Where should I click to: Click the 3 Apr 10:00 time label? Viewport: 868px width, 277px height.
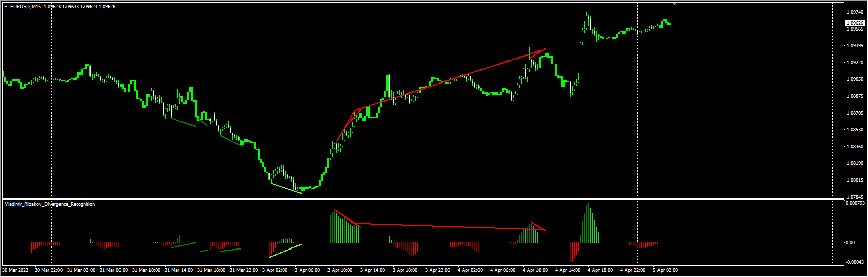340,270
